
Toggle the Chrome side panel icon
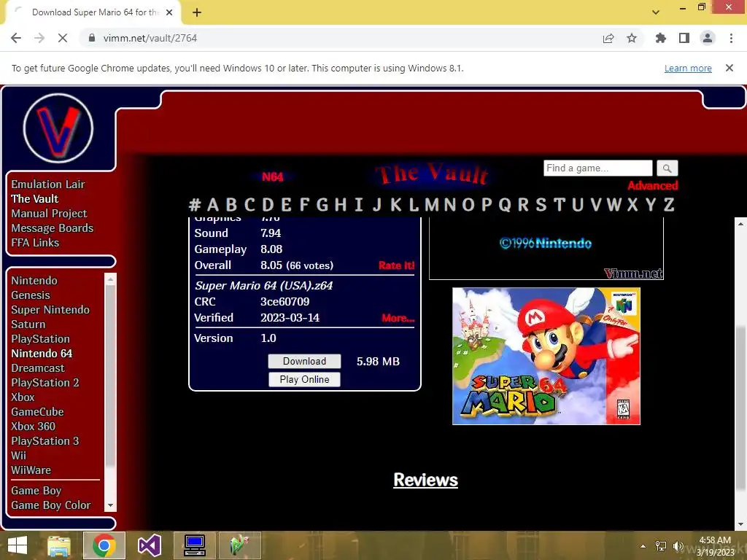click(x=684, y=38)
